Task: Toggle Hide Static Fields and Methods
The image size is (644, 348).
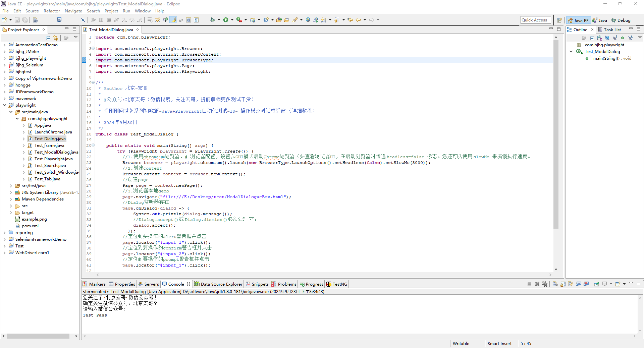Action: click(x=615, y=38)
